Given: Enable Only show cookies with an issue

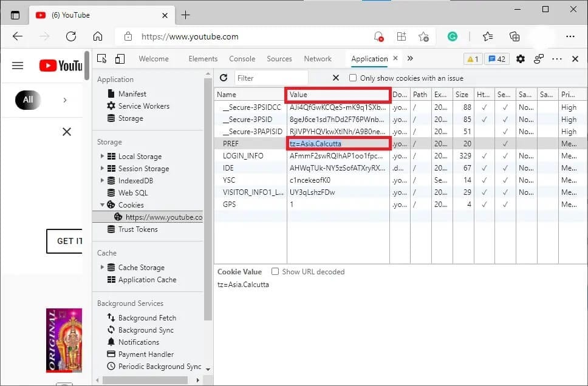Looking at the screenshot, I should click(353, 78).
